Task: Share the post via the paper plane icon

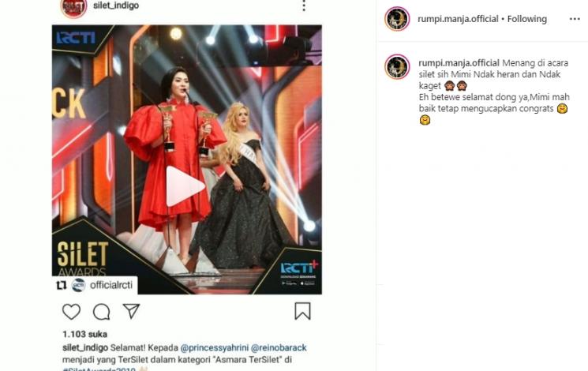Action: [131, 311]
